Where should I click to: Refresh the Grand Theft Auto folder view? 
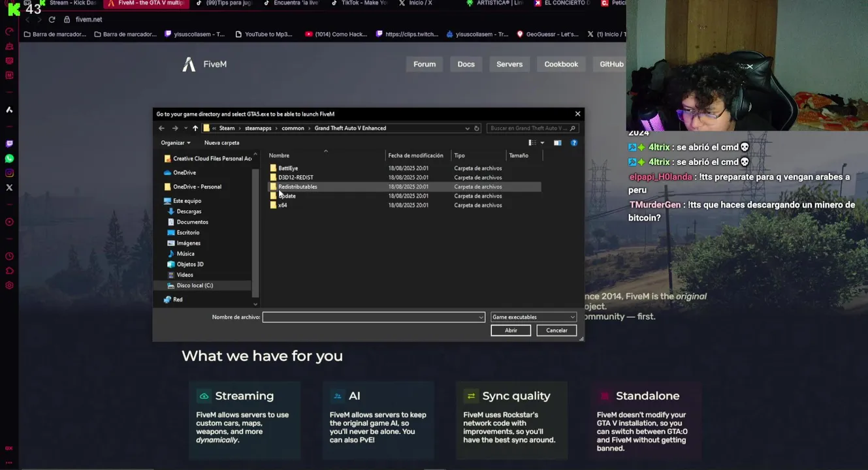[477, 128]
